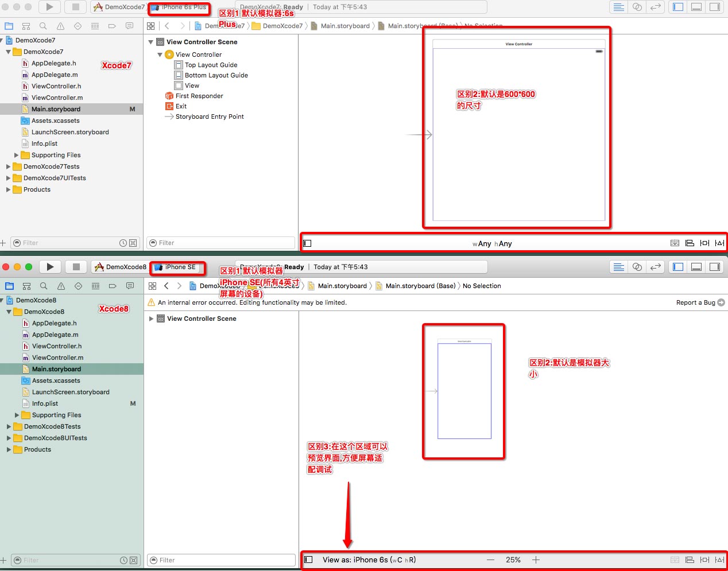Open the symbol navigator in DemoXcode7 window

point(26,26)
